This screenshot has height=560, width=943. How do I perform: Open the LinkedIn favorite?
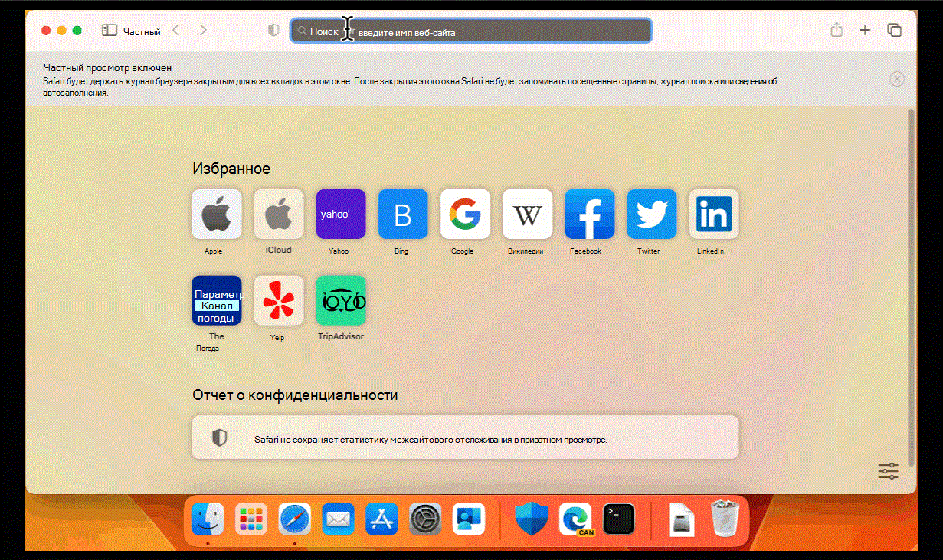pyautogui.click(x=714, y=215)
